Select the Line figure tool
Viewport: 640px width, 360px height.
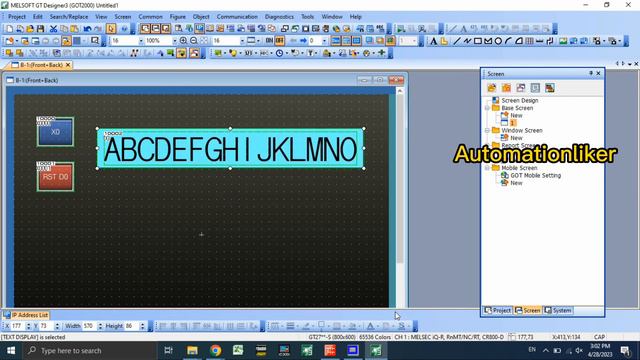(x=457, y=41)
